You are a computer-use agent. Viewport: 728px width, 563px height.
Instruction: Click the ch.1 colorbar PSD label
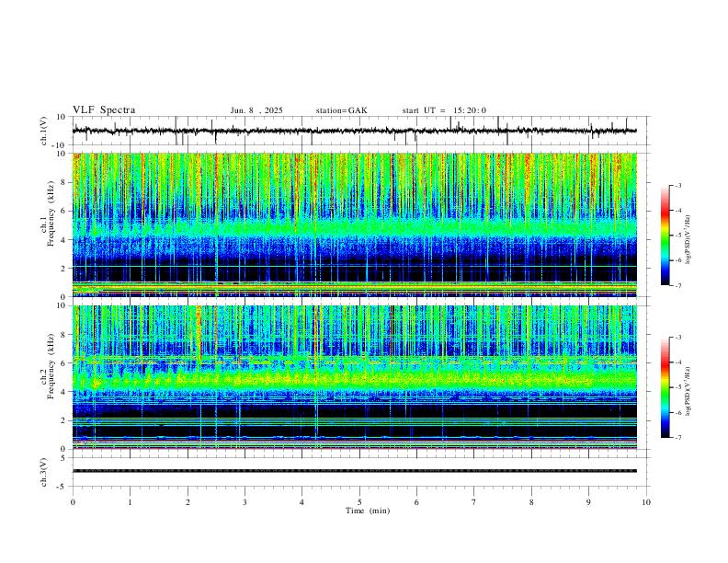point(688,240)
